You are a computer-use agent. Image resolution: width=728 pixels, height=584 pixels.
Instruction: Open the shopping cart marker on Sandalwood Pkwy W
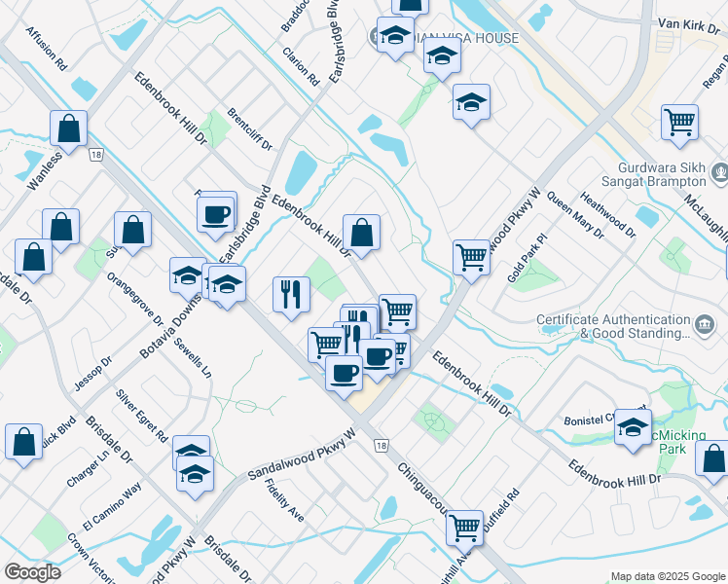tap(471, 258)
